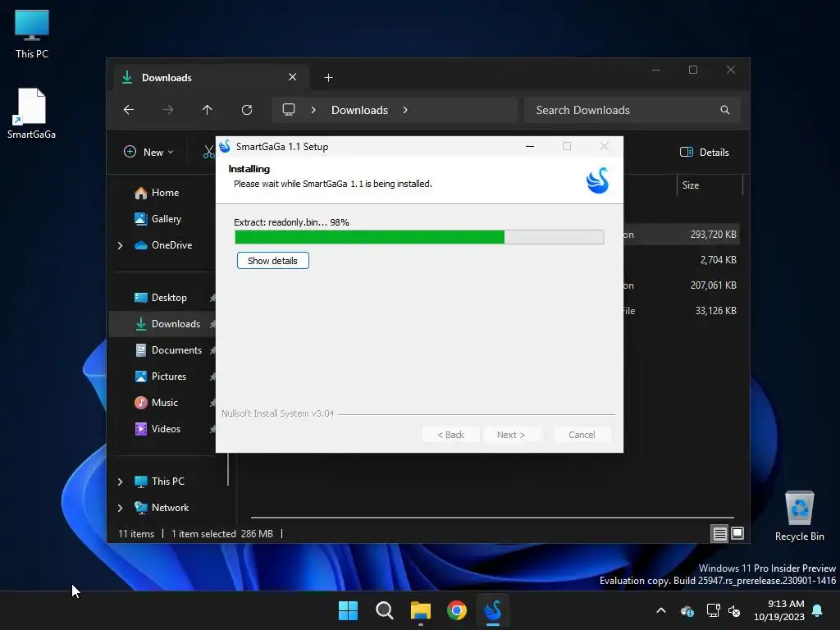Open Pictures quick access folder
The width and height of the screenshot is (840, 630).
(169, 376)
